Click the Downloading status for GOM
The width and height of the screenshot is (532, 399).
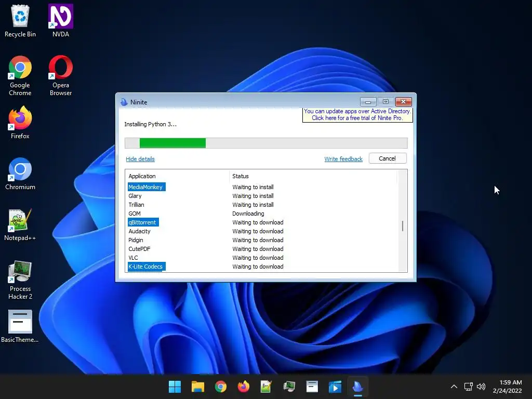coord(248,214)
